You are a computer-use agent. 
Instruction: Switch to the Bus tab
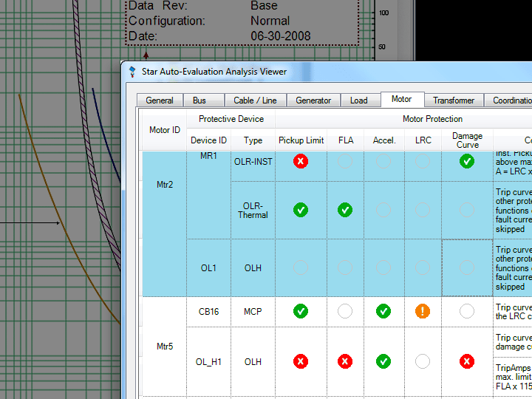199,100
